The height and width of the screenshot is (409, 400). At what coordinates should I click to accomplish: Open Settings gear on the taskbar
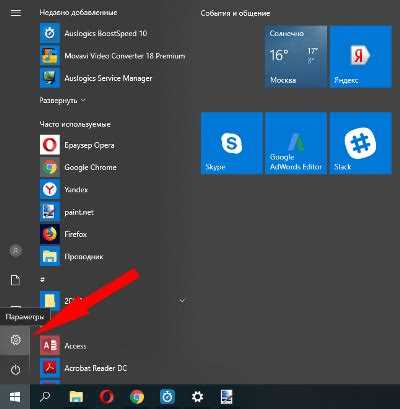[x=197, y=397]
